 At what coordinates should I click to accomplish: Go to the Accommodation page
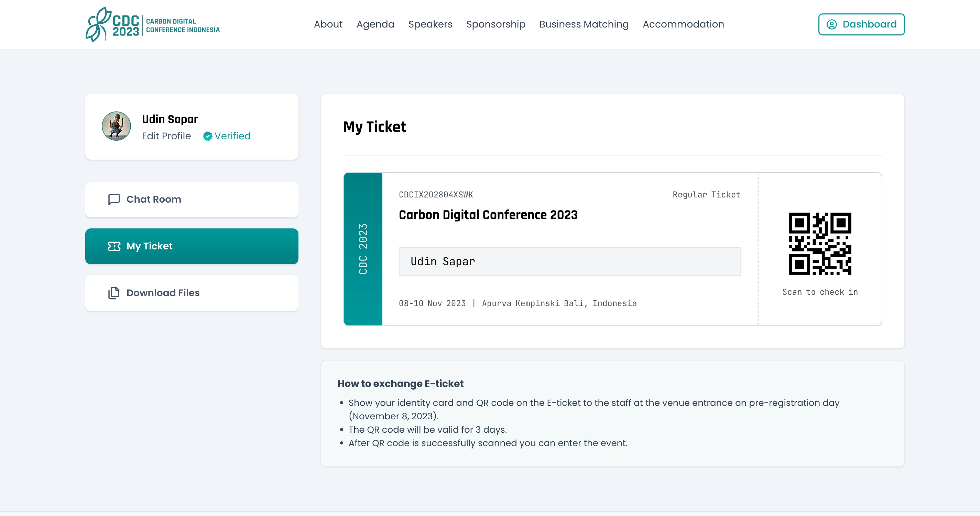coord(683,24)
